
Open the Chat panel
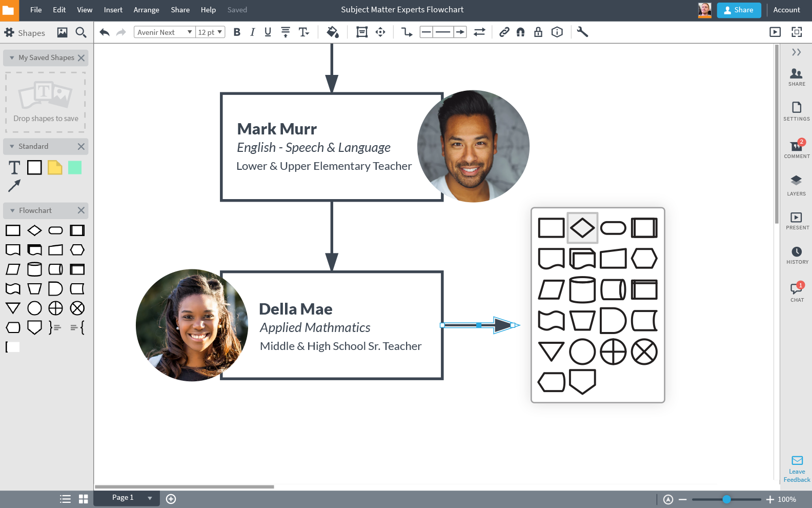click(797, 292)
